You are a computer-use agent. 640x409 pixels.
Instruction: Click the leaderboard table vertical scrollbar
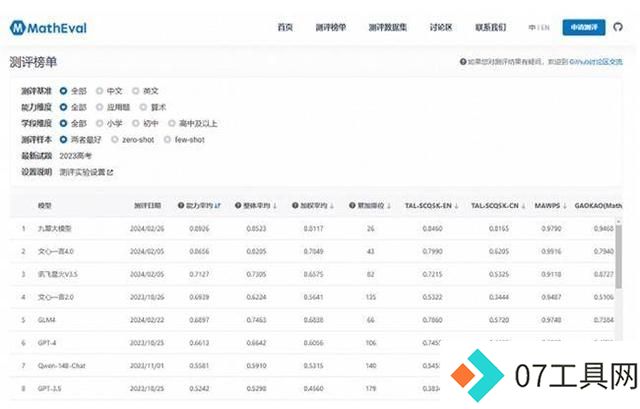(x=618, y=256)
